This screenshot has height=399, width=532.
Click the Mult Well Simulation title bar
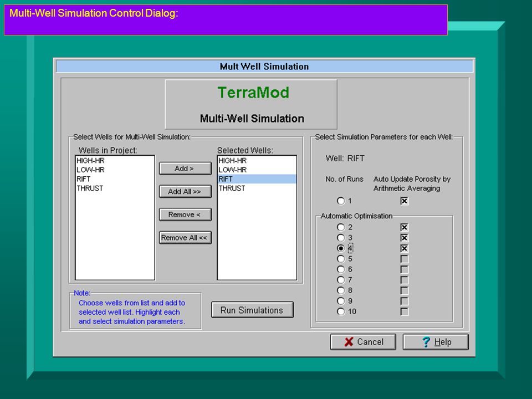coord(264,66)
